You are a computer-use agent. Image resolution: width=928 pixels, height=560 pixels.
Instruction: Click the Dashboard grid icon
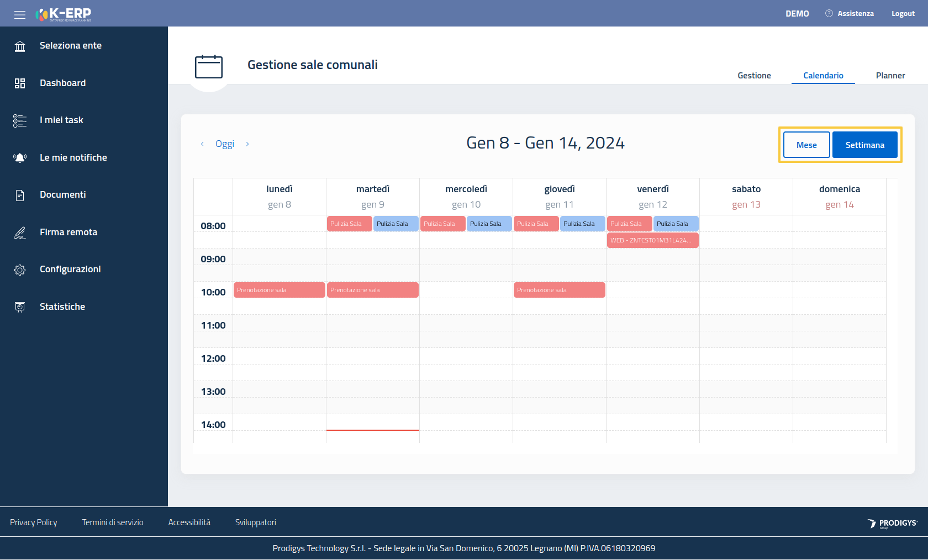(x=20, y=83)
